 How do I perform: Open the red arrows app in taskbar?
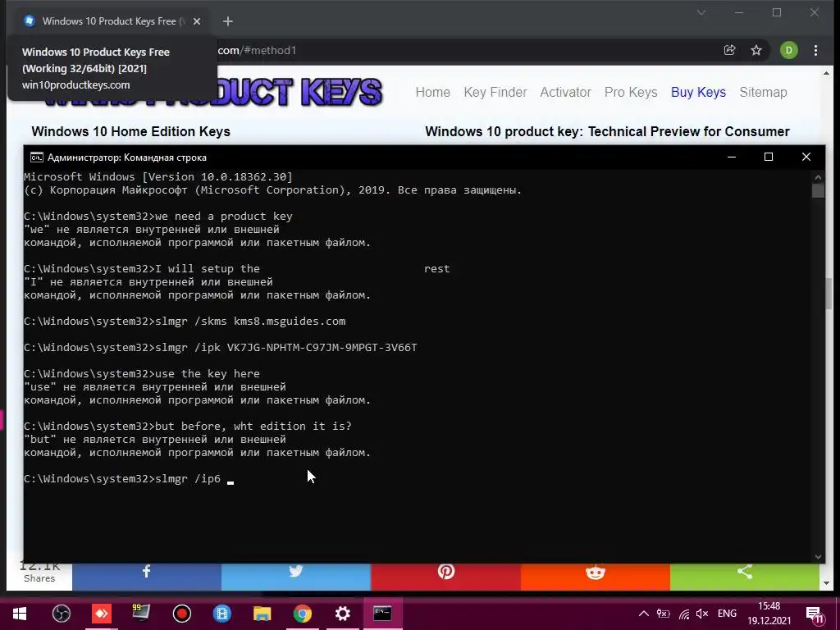coord(101,614)
